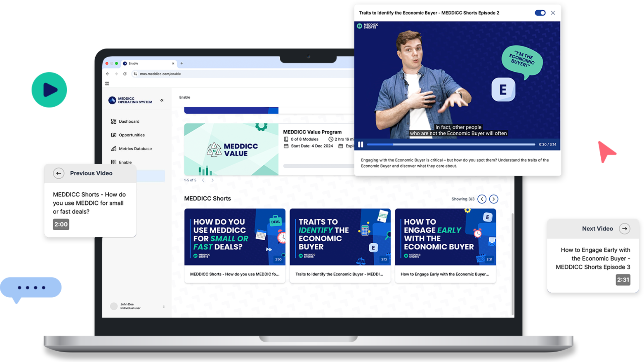Click the John Doe avatar

(114, 306)
